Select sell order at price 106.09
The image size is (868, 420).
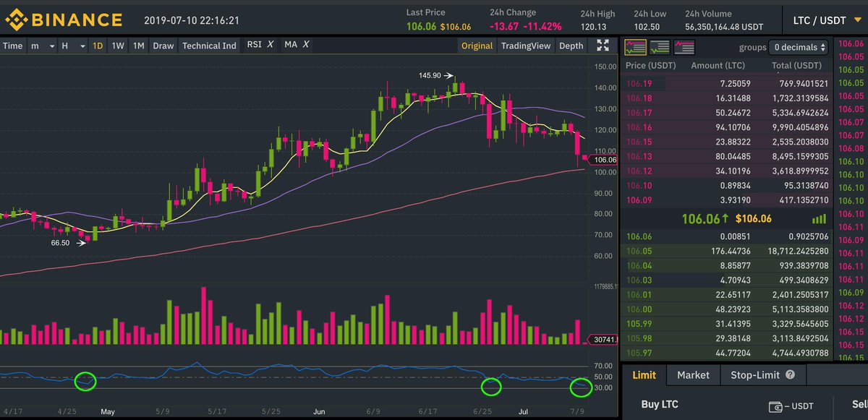727,200
